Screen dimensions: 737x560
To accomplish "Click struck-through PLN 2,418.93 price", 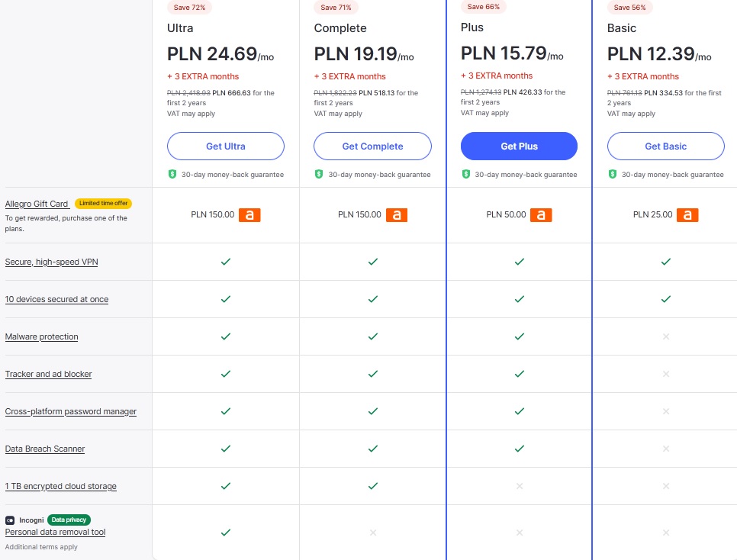I will click(188, 93).
